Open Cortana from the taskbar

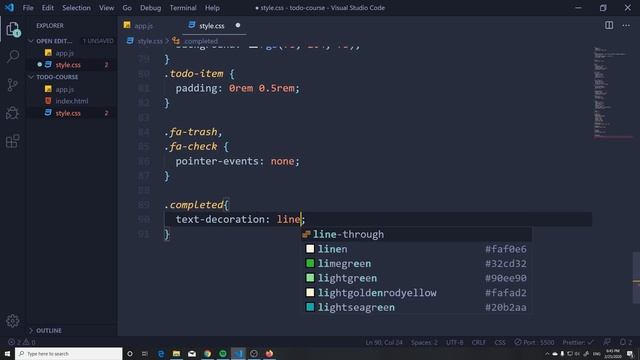(130, 353)
